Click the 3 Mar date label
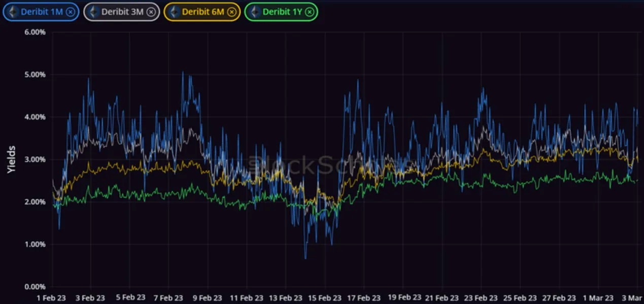The height and width of the screenshot is (304, 644). 633,298
